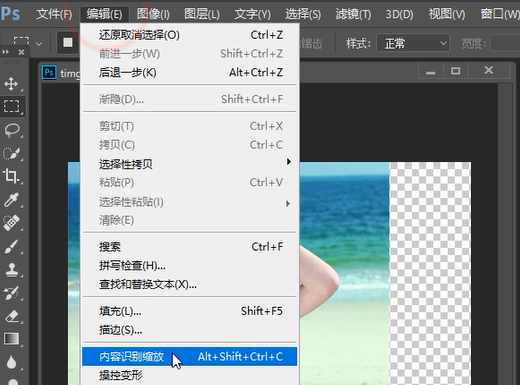520x385 pixels.
Task: Open the 文字(Y) menu
Action: (252, 14)
